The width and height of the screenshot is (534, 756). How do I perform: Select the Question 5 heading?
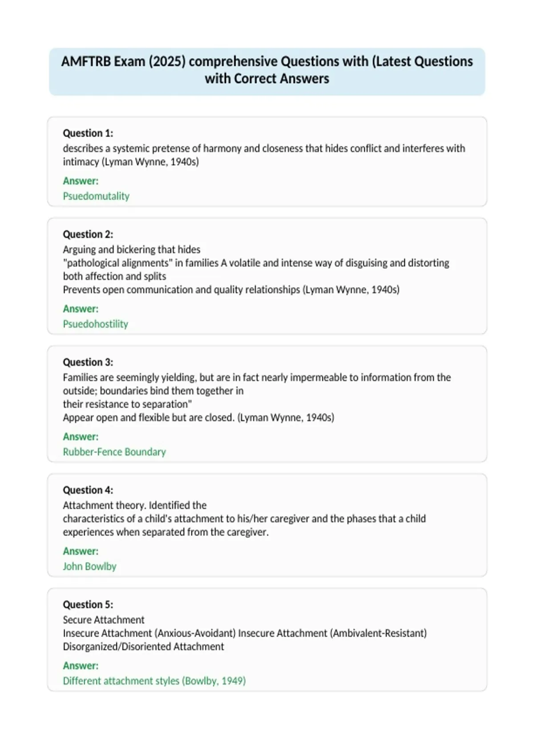pos(88,605)
